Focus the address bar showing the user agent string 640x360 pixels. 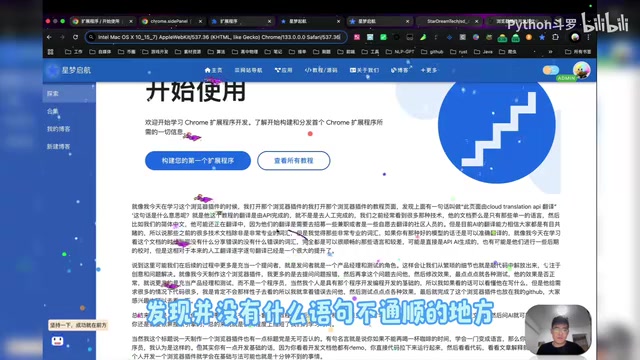click(216, 37)
